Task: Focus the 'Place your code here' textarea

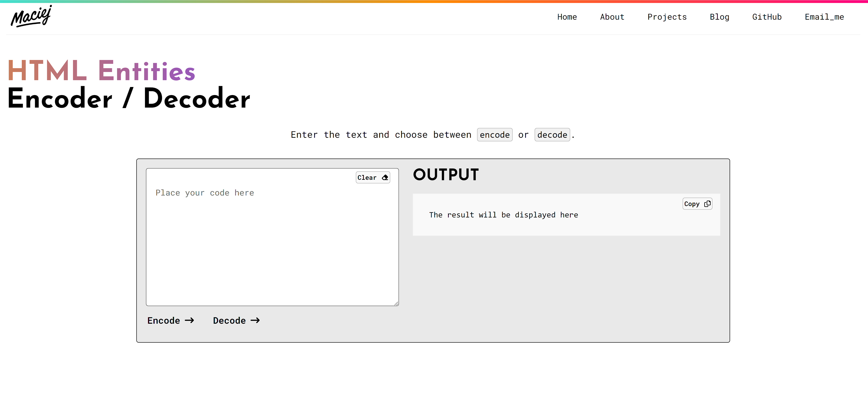Action: (x=272, y=243)
